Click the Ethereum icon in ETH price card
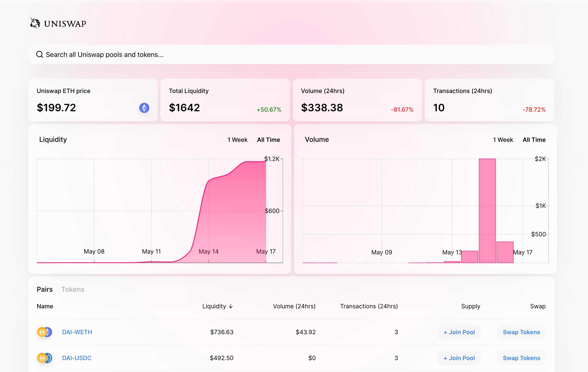Screen dimensions: 588x372 click(144, 108)
